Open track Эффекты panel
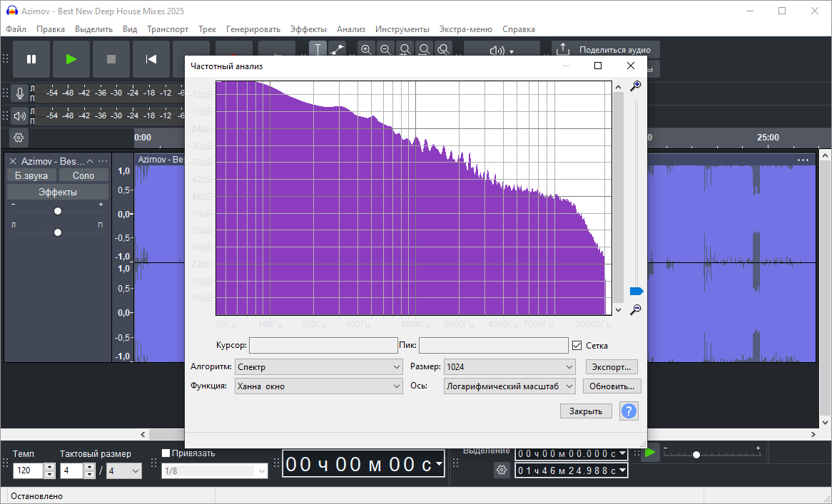 pyautogui.click(x=58, y=192)
